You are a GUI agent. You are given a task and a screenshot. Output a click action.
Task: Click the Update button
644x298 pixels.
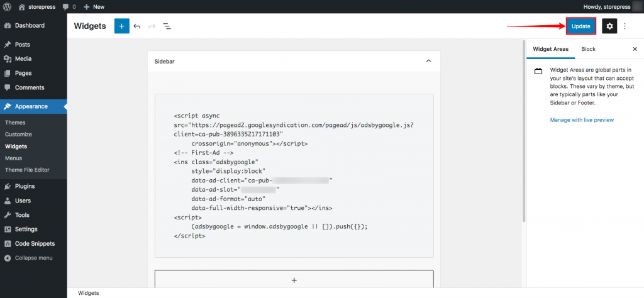(580, 26)
